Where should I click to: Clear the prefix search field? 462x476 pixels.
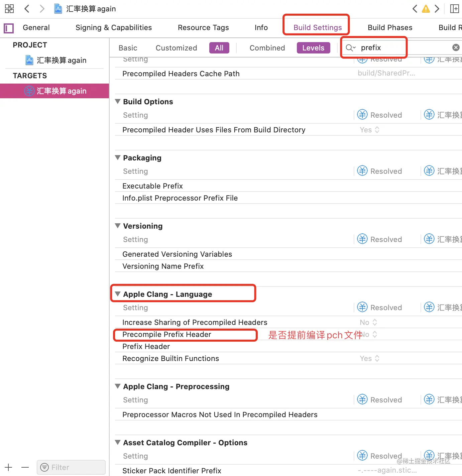tap(456, 47)
